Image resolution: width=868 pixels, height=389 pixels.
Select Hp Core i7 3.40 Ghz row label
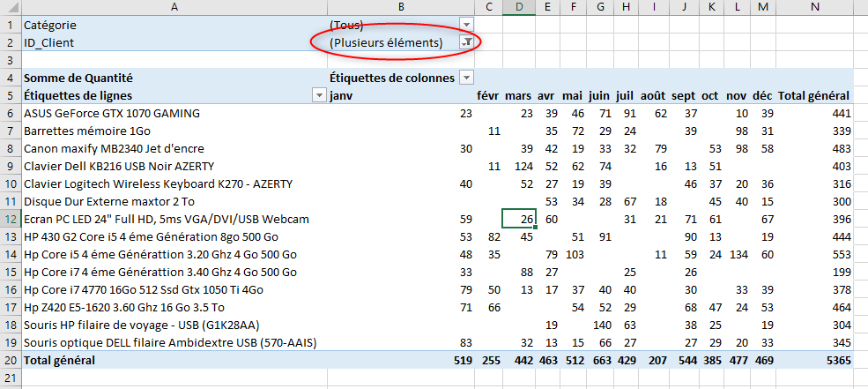(160, 272)
